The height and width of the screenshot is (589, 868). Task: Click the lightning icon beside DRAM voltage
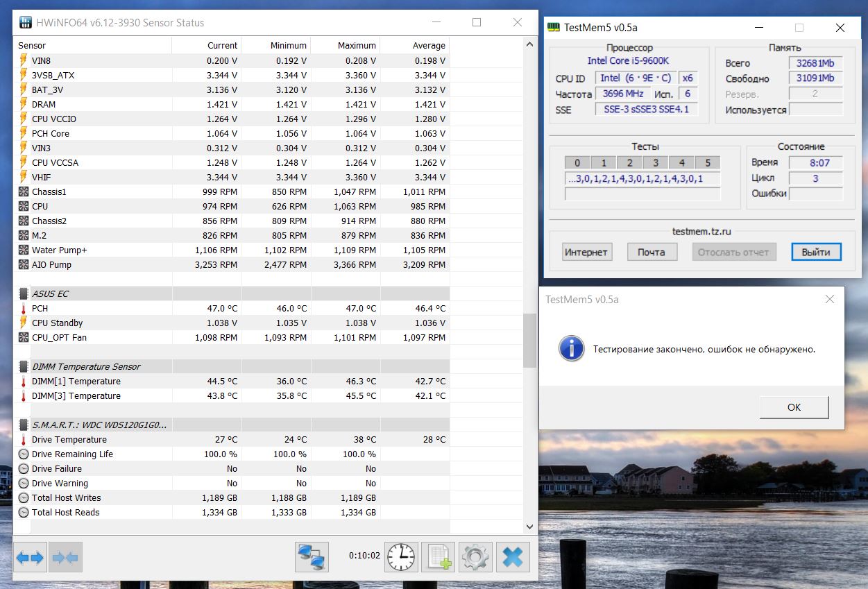tap(24, 104)
